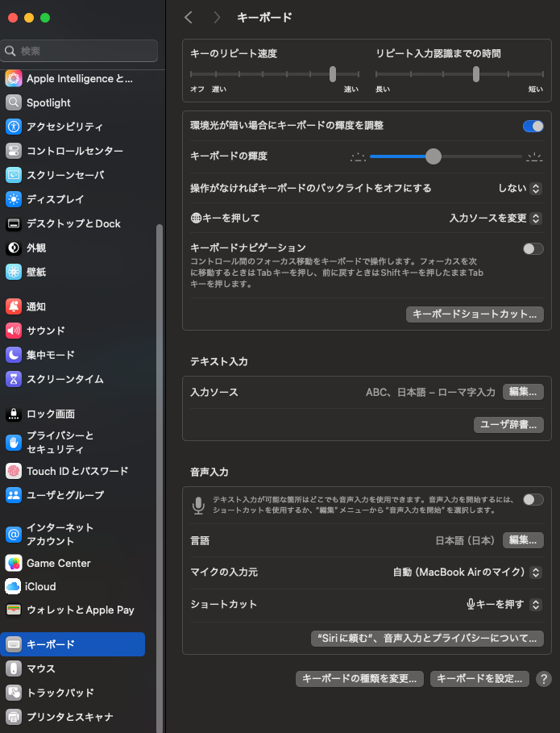560x733 pixels.
Task: Open Game Center label in sidebar
Action: (58, 564)
